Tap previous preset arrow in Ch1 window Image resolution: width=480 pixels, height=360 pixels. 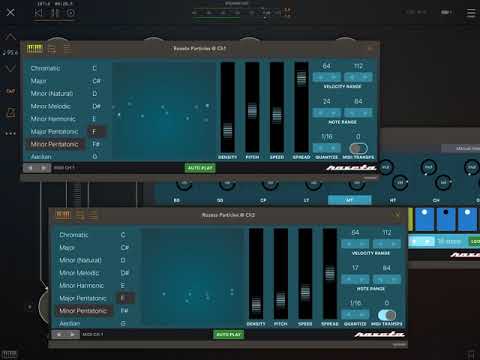click(30, 168)
